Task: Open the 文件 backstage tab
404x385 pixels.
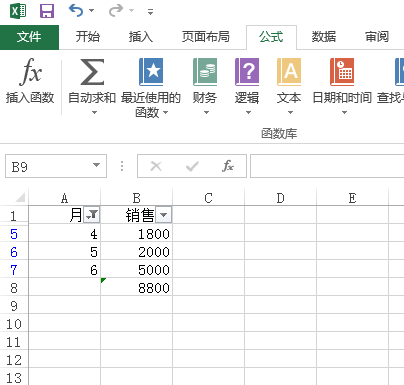Action: click(29, 37)
